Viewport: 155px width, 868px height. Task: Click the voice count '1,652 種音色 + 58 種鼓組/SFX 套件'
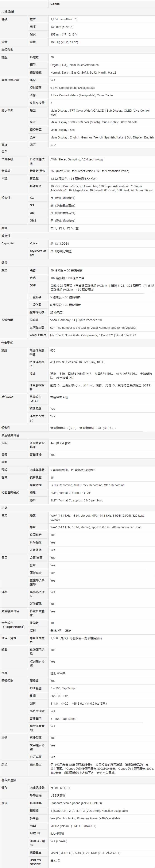pyautogui.click(x=74, y=179)
